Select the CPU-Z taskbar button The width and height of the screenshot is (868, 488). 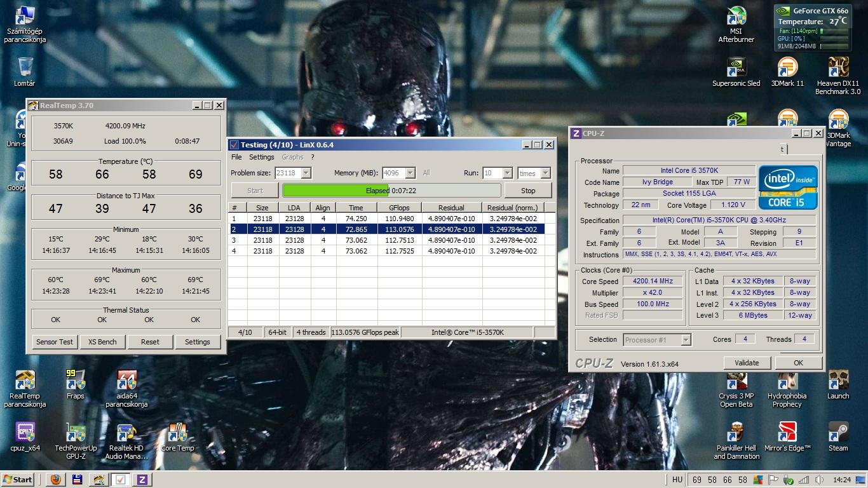tap(142, 480)
